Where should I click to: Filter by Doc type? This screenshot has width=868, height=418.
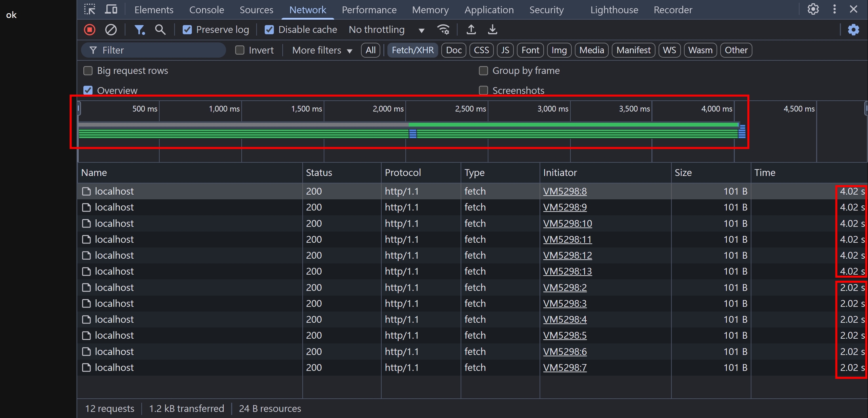click(x=453, y=50)
